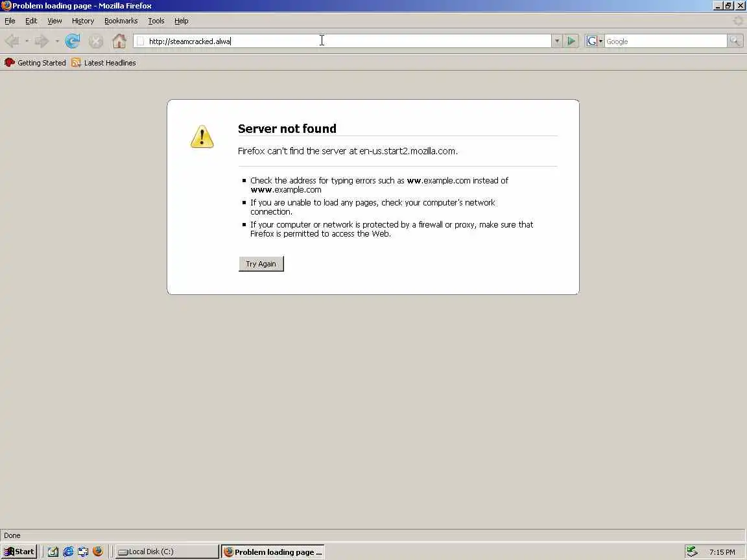747x560 pixels.
Task: Click the Google search input box
Action: 665,41
